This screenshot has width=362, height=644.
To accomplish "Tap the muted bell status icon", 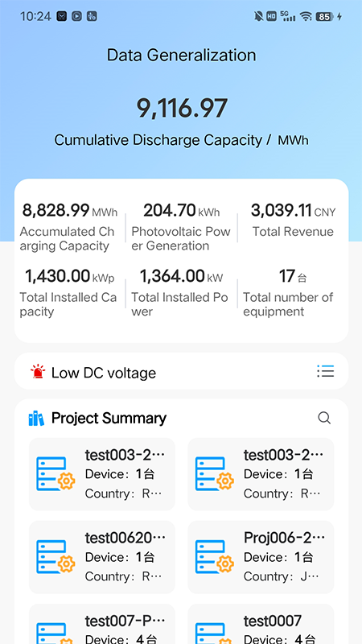I will [x=258, y=16].
